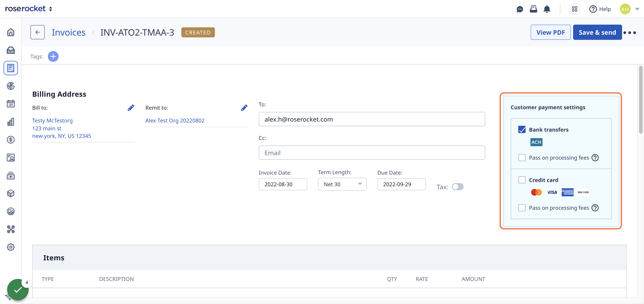Open the inbox tray sidebar icon
This screenshot has width=644, height=304.
point(11,50)
